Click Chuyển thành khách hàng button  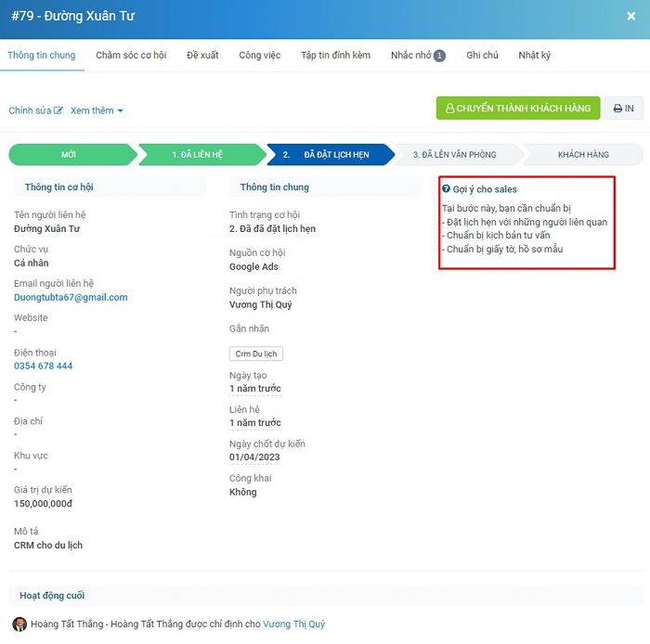pyautogui.click(x=518, y=108)
